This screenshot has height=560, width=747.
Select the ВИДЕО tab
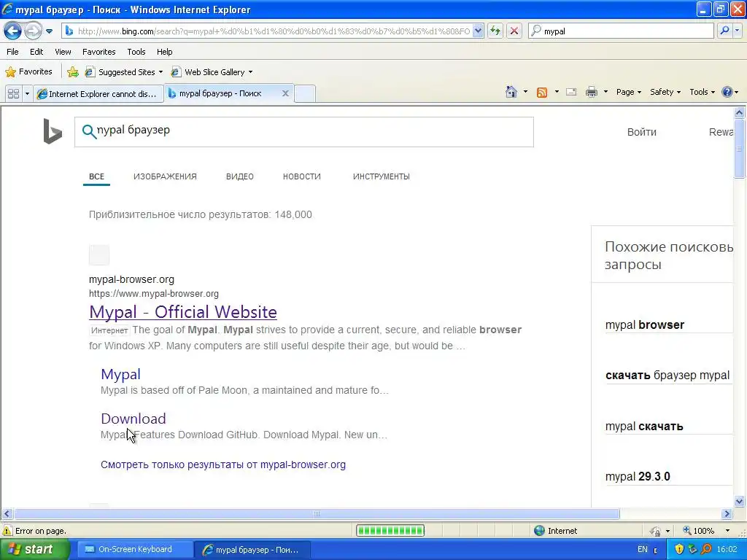pos(239,176)
